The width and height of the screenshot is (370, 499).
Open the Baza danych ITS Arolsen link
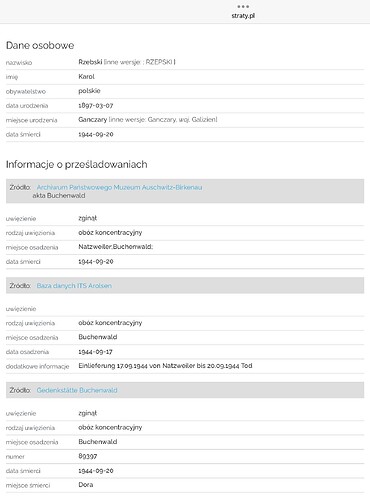tap(74, 286)
